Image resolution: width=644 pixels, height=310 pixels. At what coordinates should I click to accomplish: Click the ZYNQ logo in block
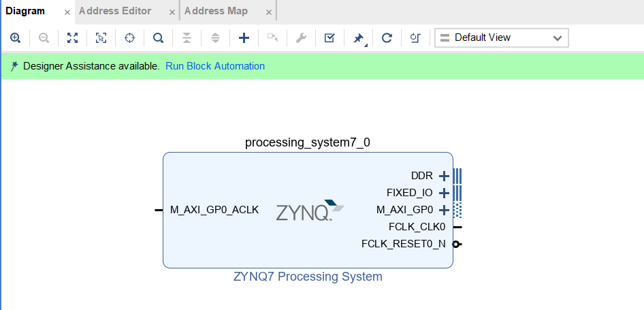310,211
